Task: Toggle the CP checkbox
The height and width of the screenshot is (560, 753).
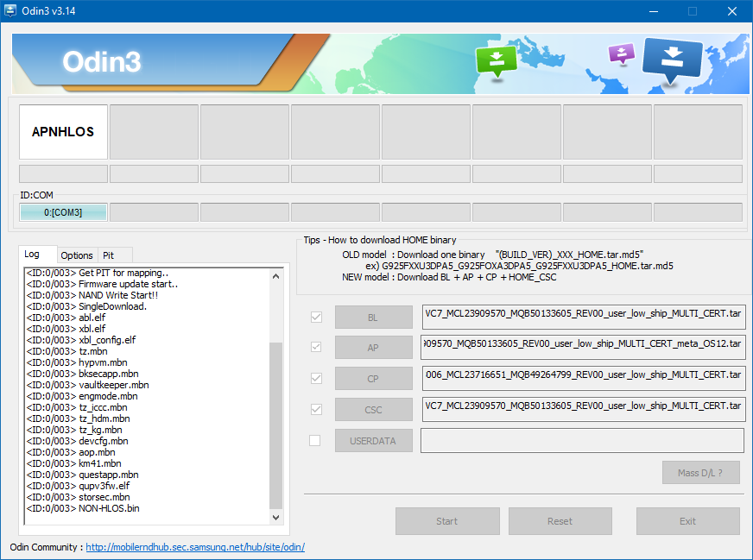Action: tap(316, 378)
